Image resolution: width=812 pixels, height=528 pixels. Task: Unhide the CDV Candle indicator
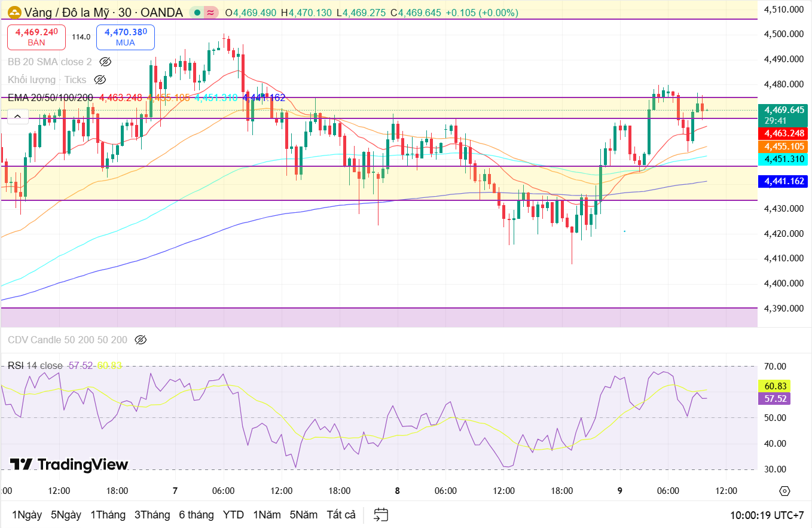click(x=141, y=340)
